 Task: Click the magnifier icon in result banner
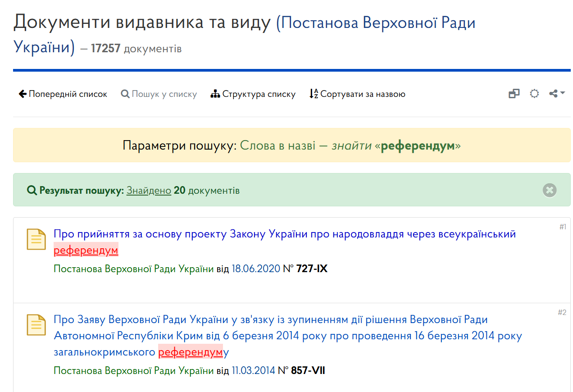(32, 191)
